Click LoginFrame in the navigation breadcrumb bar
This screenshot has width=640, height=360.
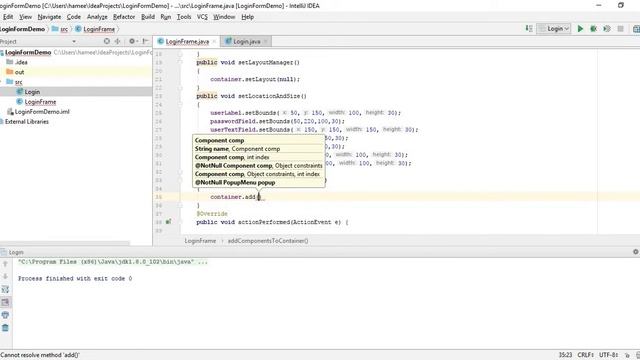coord(95,29)
